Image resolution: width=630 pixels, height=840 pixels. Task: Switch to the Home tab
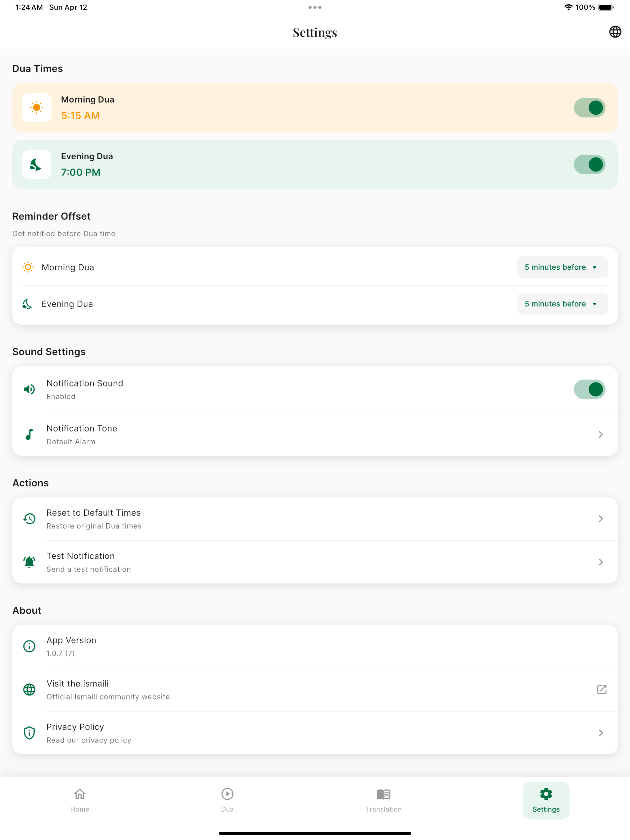pyautogui.click(x=80, y=800)
